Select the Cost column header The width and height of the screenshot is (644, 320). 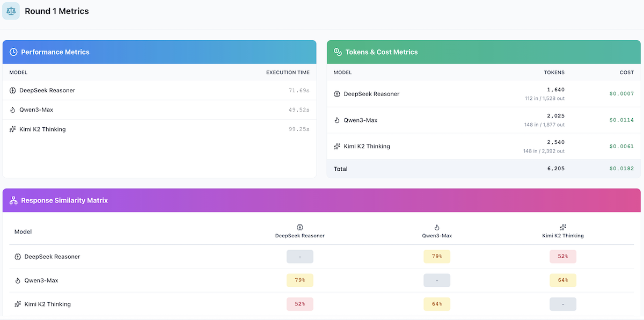(x=626, y=72)
